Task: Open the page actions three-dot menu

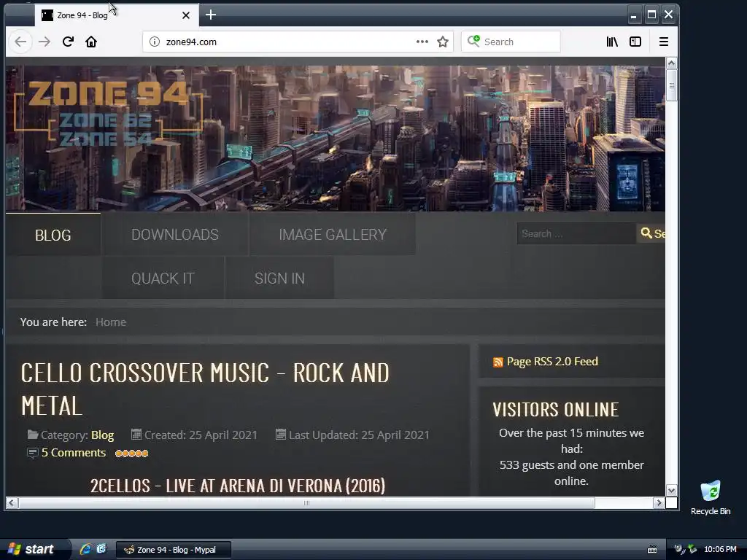Action: point(422,42)
